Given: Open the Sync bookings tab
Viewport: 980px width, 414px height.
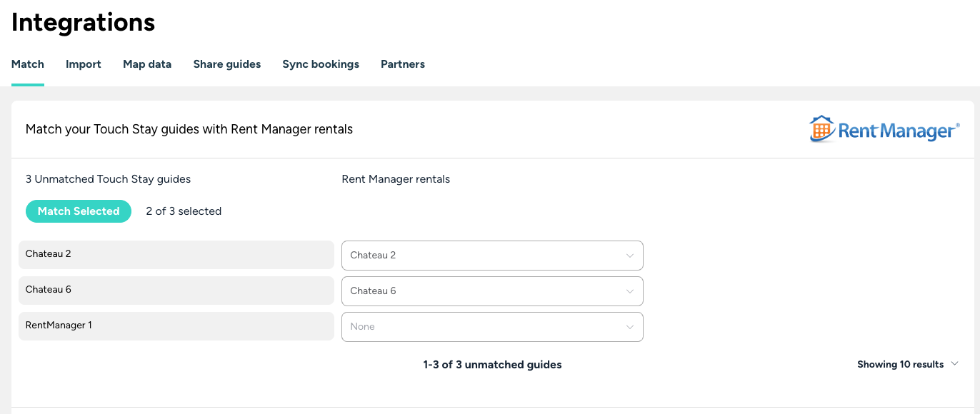Looking at the screenshot, I should click(321, 64).
